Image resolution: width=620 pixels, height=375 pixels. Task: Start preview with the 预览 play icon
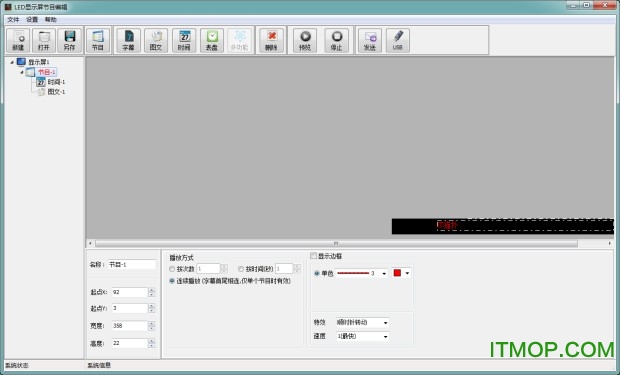tap(305, 40)
